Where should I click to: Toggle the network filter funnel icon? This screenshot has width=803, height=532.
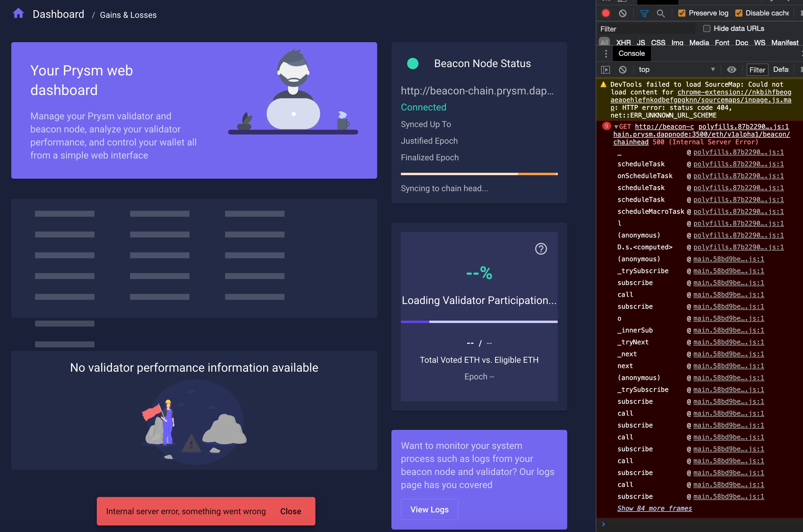click(644, 13)
